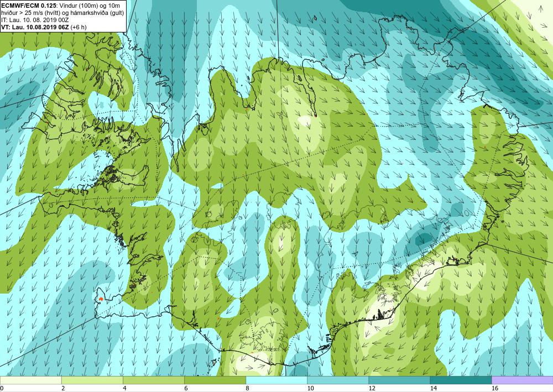
Task: Pick the 12–14 m/s teal legend swatch
Action: tap(399, 380)
